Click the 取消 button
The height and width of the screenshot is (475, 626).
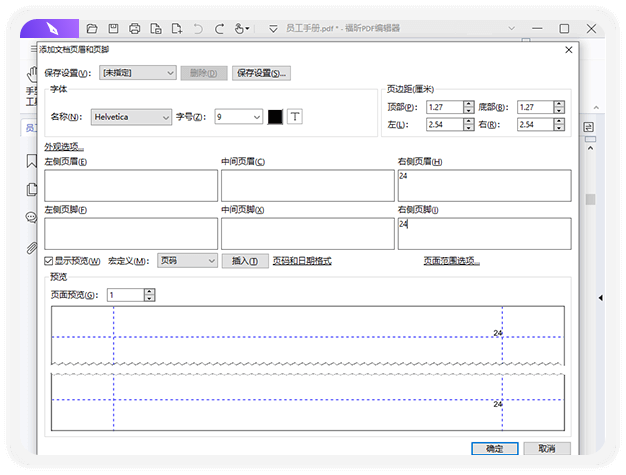pyautogui.click(x=547, y=449)
